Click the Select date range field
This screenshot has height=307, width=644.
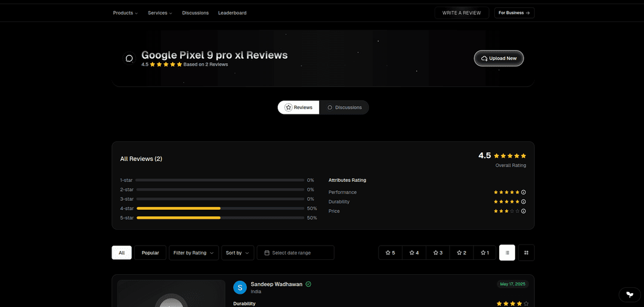pyautogui.click(x=295, y=253)
